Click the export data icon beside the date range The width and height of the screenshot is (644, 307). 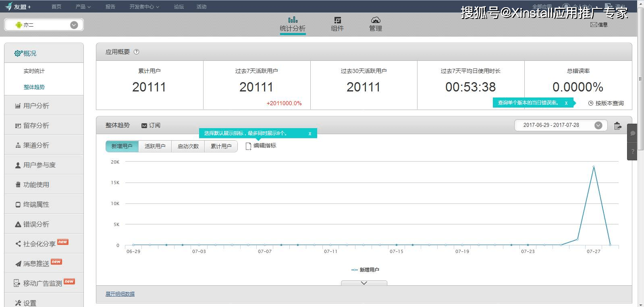pos(617,126)
